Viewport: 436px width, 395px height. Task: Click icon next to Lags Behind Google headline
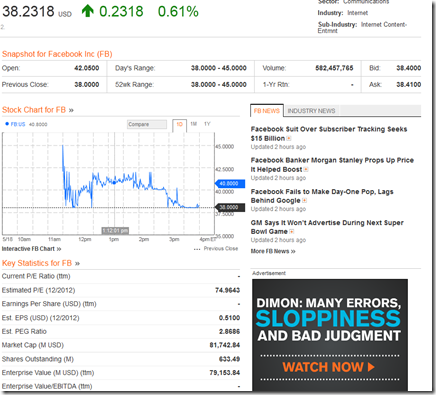(304, 200)
